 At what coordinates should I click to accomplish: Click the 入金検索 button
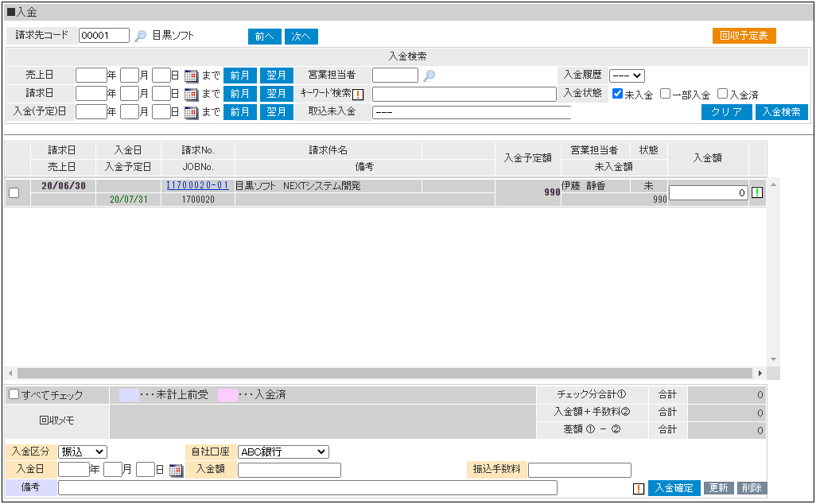click(782, 112)
